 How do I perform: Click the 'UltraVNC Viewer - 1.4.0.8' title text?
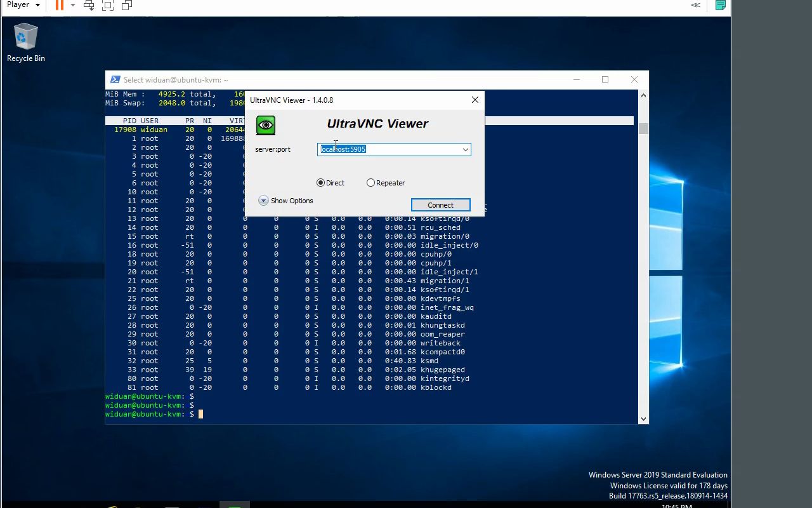pos(291,100)
